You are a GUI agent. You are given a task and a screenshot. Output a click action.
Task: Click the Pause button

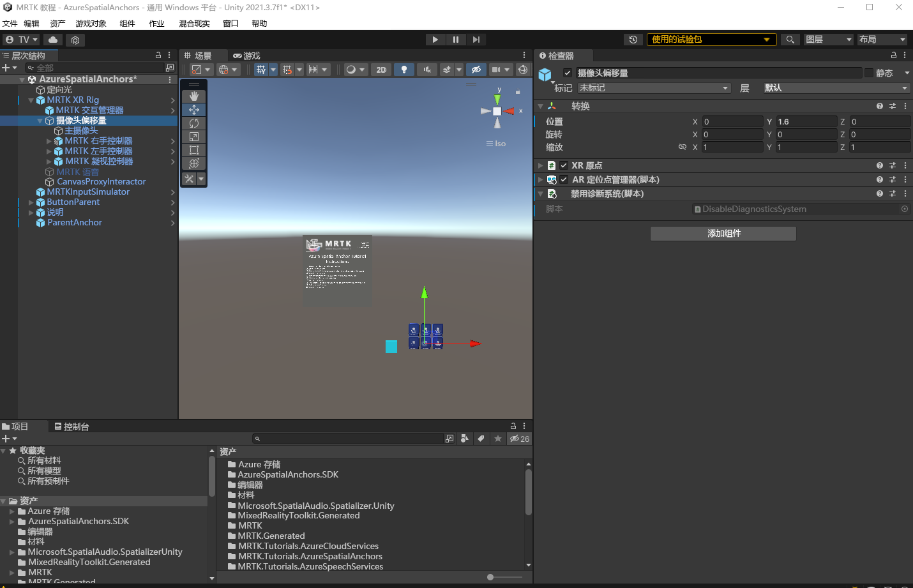tap(456, 40)
